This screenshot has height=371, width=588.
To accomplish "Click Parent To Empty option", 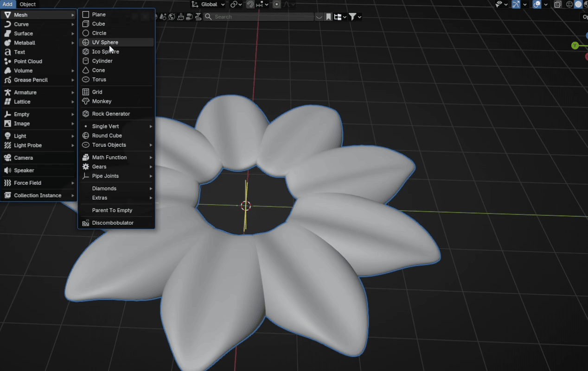I will pos(112,210).
